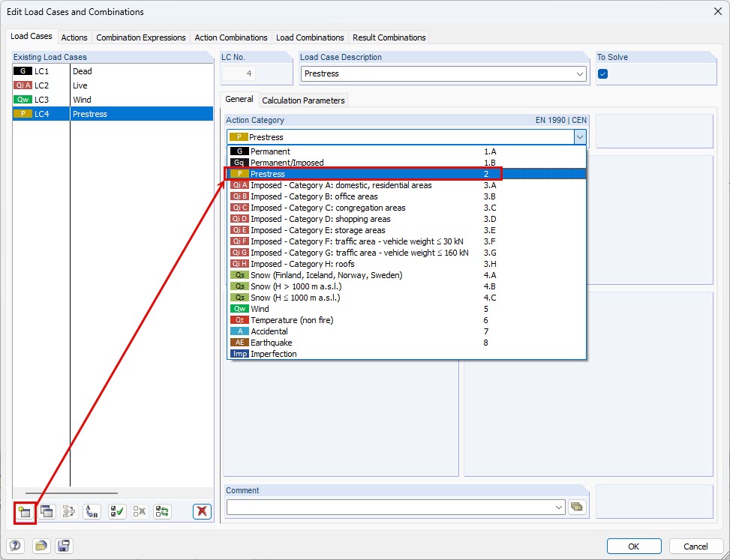Screen dimensions: 730x560
Task: Select the Prestress option in dropdown list
Action: 407,174
